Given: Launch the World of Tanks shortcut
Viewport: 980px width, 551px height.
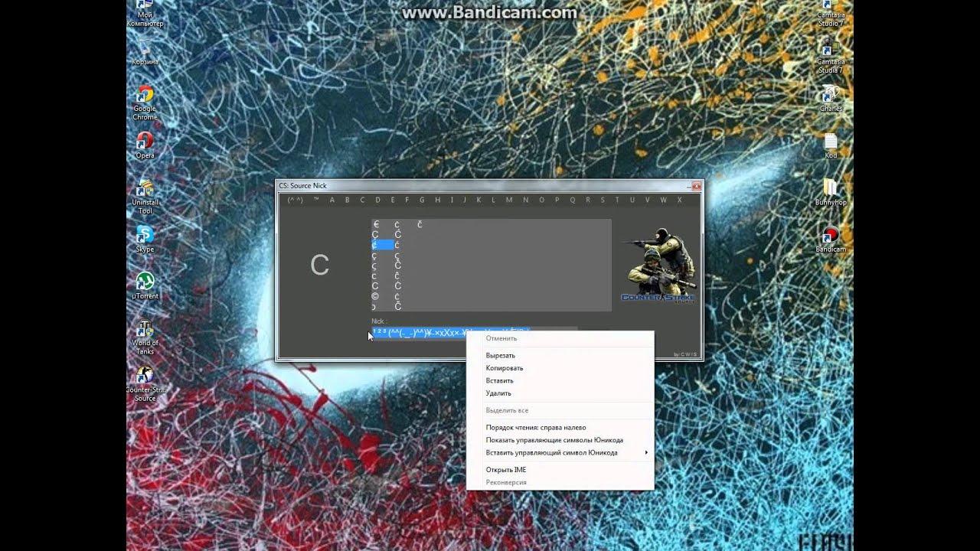Looking at the screenshot, I should tap(145, 337).
